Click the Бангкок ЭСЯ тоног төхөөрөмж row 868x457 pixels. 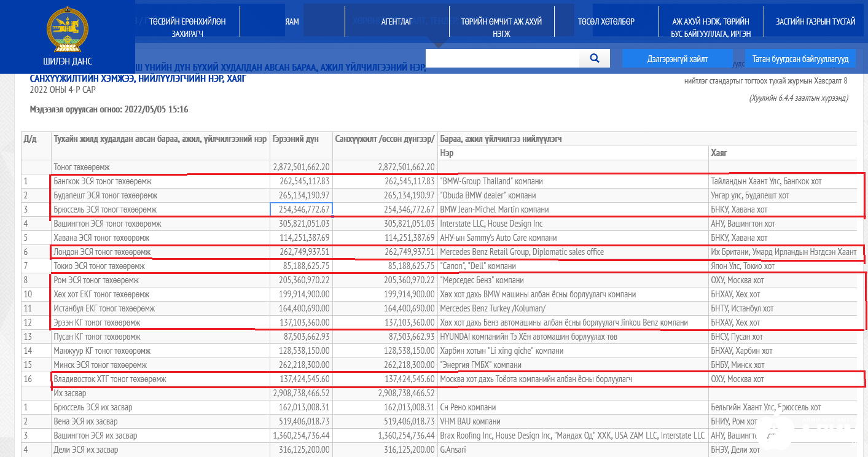[x=103, y=182]
